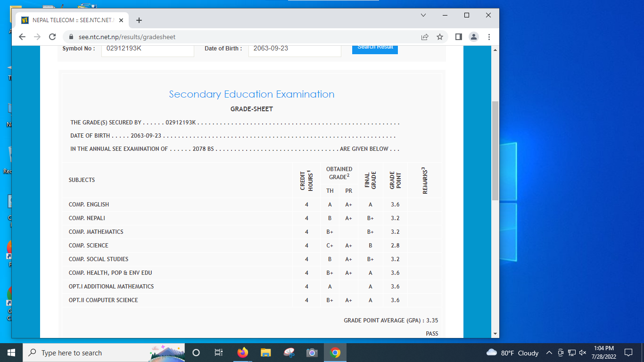Click the address bar URL
This screenshot has height=362, width=644.
tap(127, 37)
